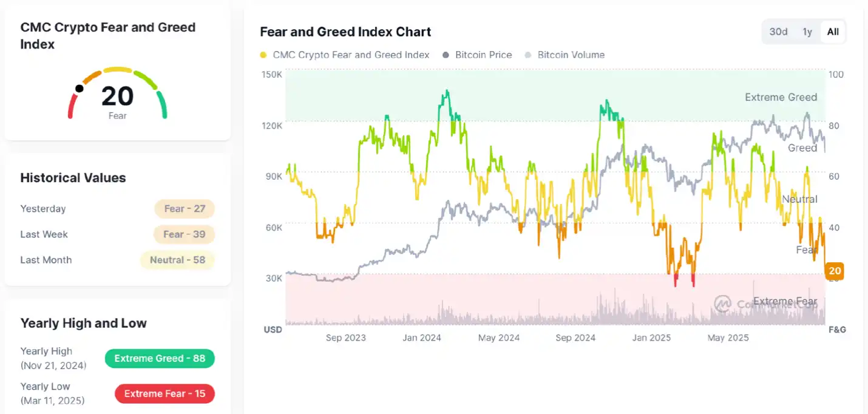The width and height of the screenshot is (868, 414).
Task: Switch to the 30d chart view
Action: point(779,32)
